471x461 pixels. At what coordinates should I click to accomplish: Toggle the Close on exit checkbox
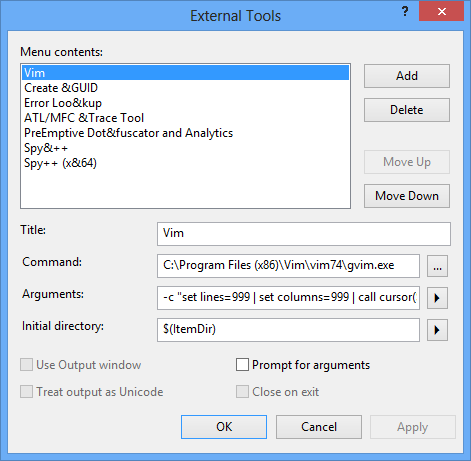point(242,392)
